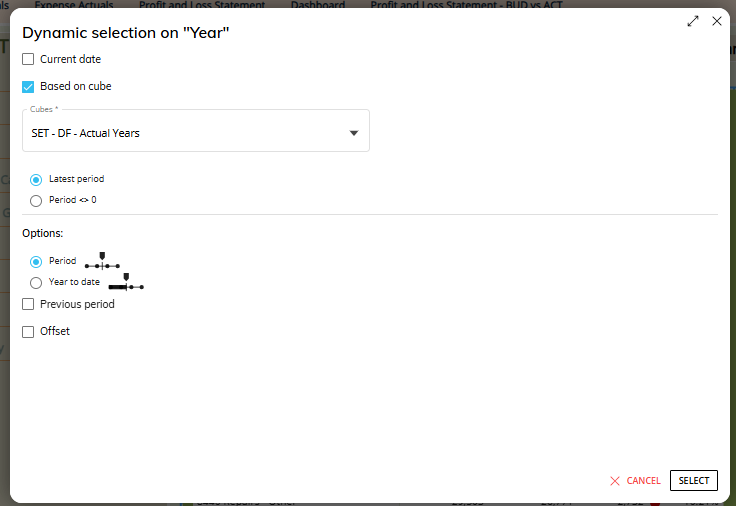Select the Period option radio button

click(x=36, y=261)
